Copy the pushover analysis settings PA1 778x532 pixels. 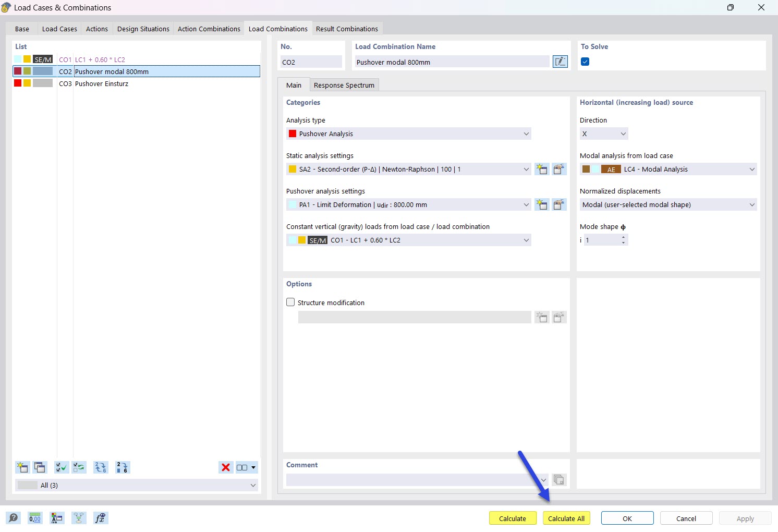560,204
